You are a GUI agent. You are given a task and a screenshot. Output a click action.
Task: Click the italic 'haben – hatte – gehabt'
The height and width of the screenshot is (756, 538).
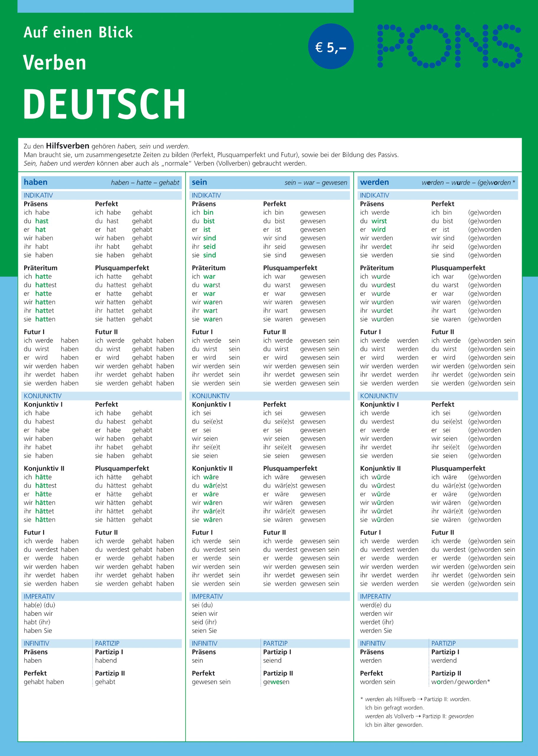click(x=145, y=183)
